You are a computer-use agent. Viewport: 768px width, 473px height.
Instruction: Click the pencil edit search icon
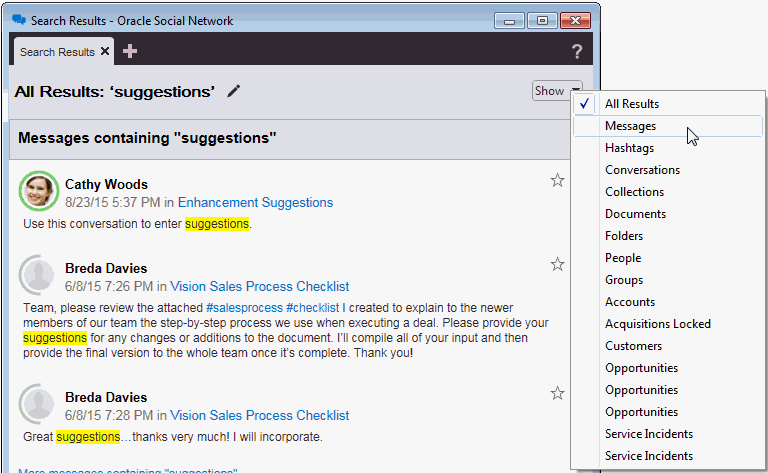(x=234, y=91)
